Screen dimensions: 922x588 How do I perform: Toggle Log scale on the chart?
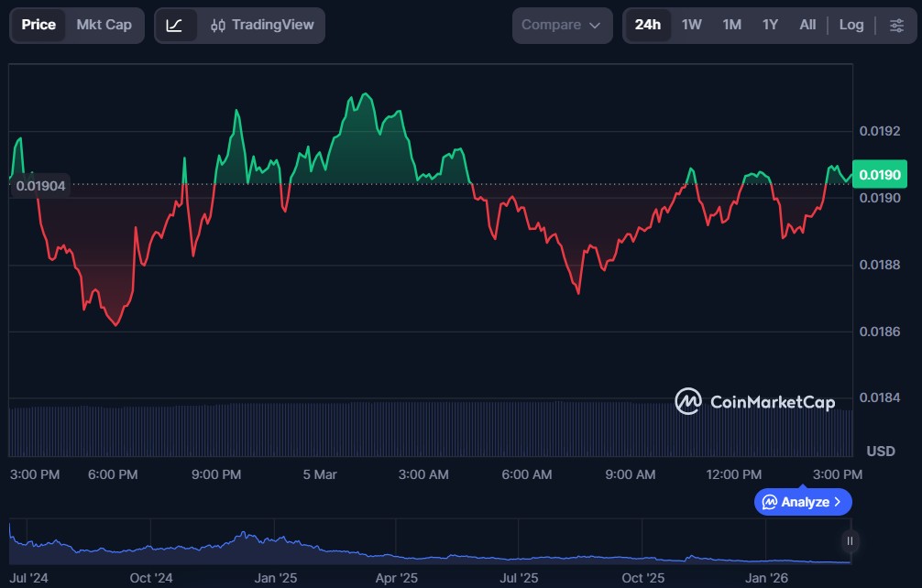851,25
